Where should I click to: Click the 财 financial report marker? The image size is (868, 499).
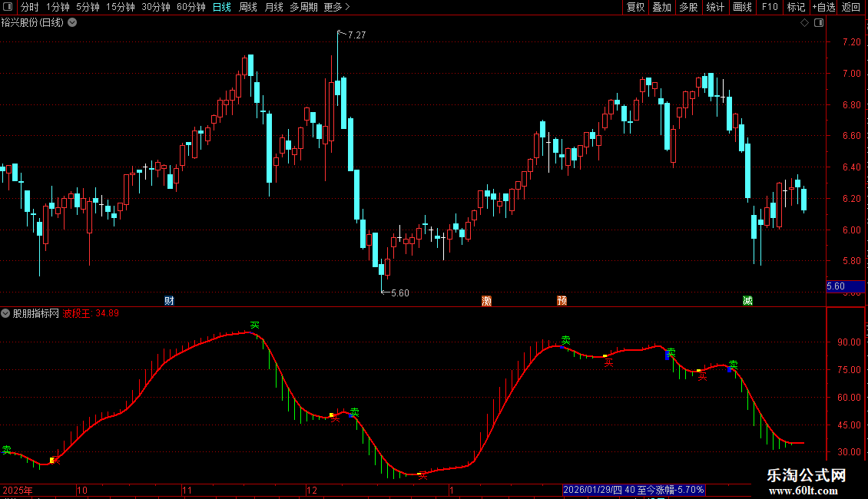(170, 300)
